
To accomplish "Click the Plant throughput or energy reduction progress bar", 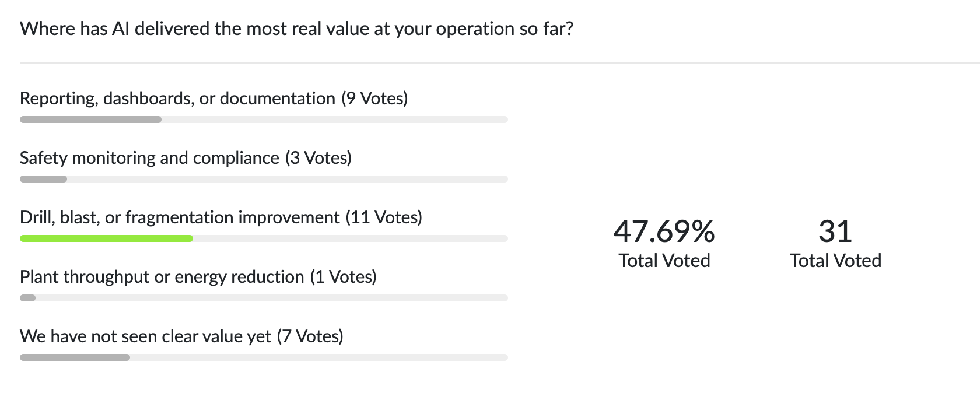I will coord(264,298).
